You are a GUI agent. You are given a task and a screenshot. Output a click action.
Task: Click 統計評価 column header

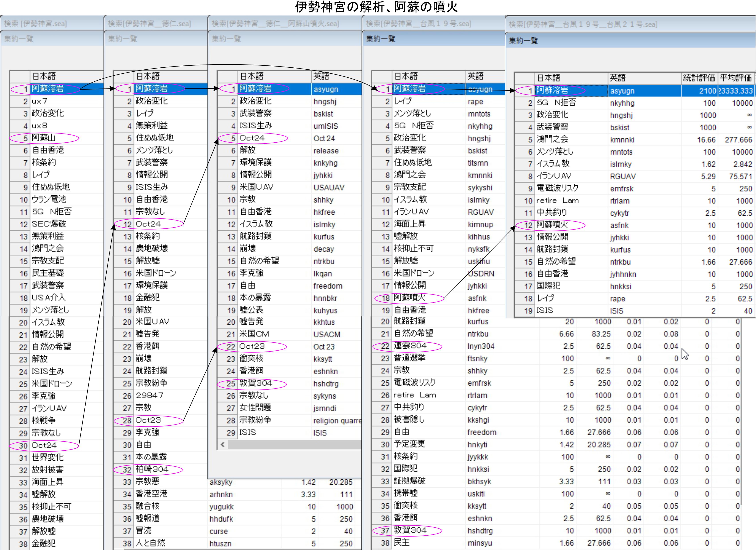point(699,78)
